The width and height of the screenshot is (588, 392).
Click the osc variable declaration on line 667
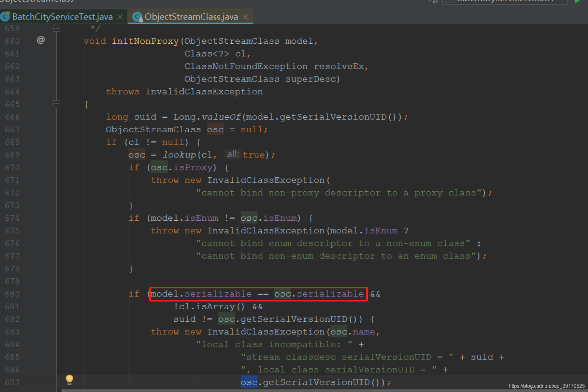[215, 129]
